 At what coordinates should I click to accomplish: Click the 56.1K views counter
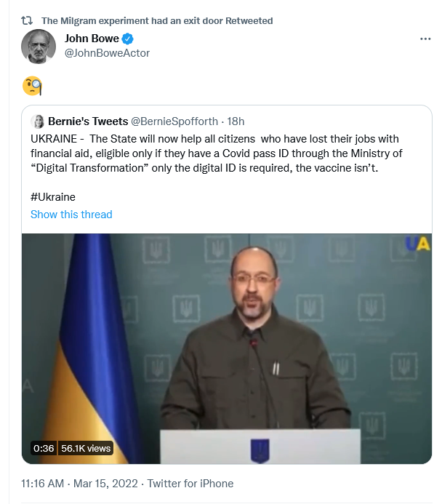tap(86, 449)
